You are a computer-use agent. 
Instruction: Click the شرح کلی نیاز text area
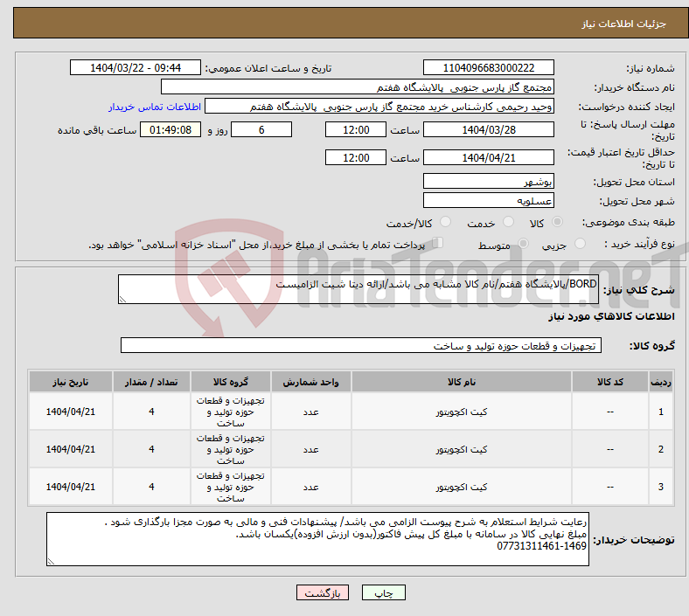358,289
